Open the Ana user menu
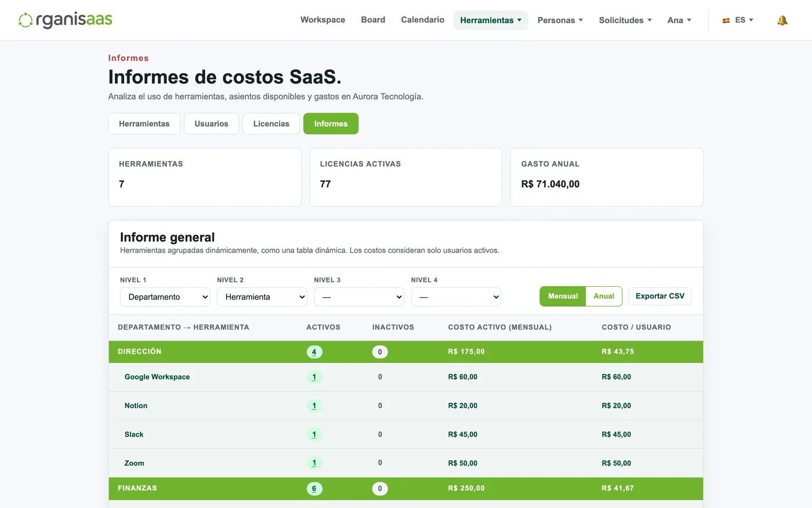 tap(679, 20)
